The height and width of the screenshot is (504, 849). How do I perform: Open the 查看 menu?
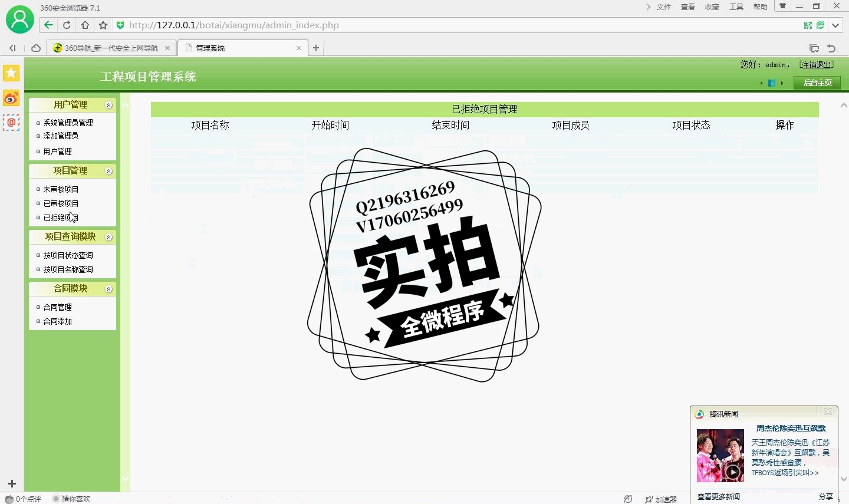(x=688, y=7)
